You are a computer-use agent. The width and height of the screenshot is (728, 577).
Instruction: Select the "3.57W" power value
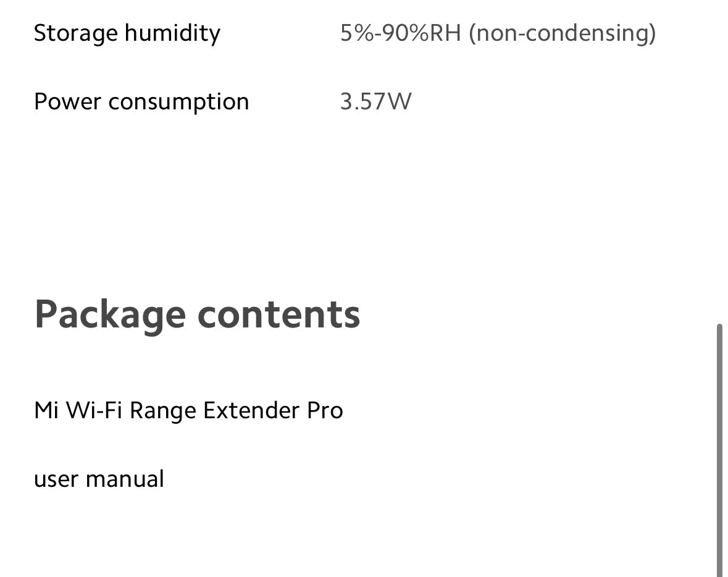point(375,101)
